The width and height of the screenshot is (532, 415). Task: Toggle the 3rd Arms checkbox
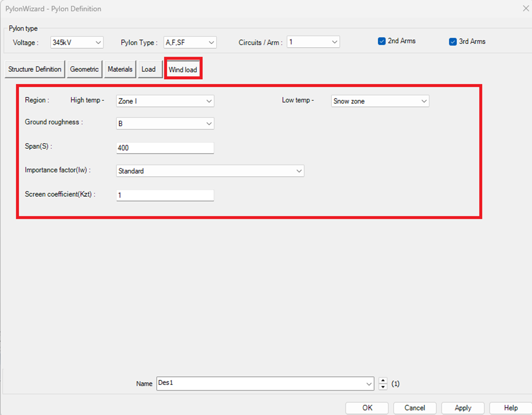click(x=453, y=42)
